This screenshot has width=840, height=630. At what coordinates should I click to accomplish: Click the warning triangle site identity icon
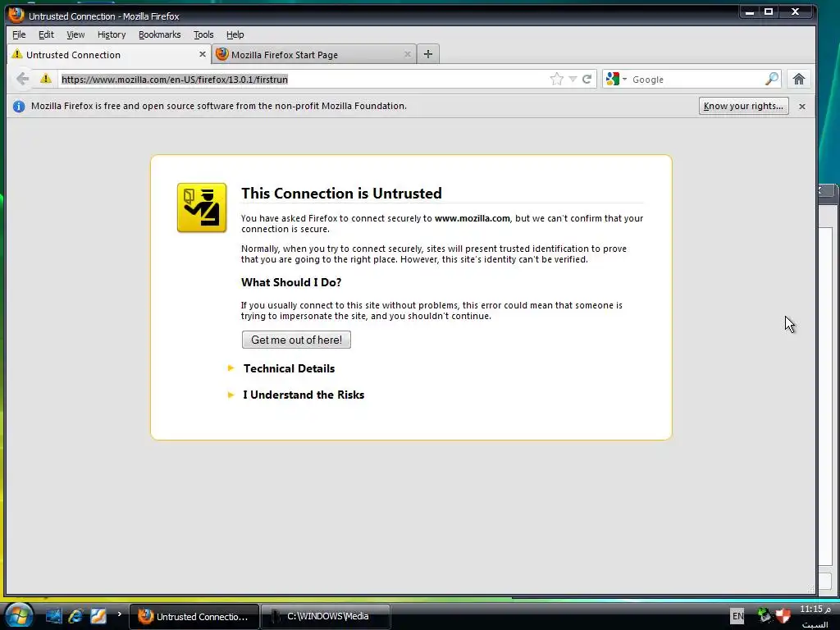(46, 79)
